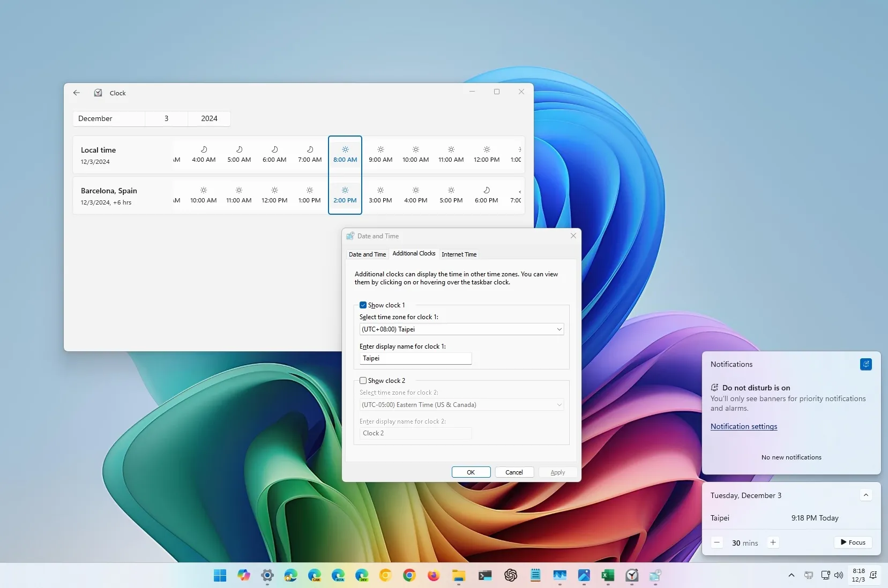This screenshot has height=588, width=888.
Task: Switch to the Internet Time tab
Action: [459, 254]
